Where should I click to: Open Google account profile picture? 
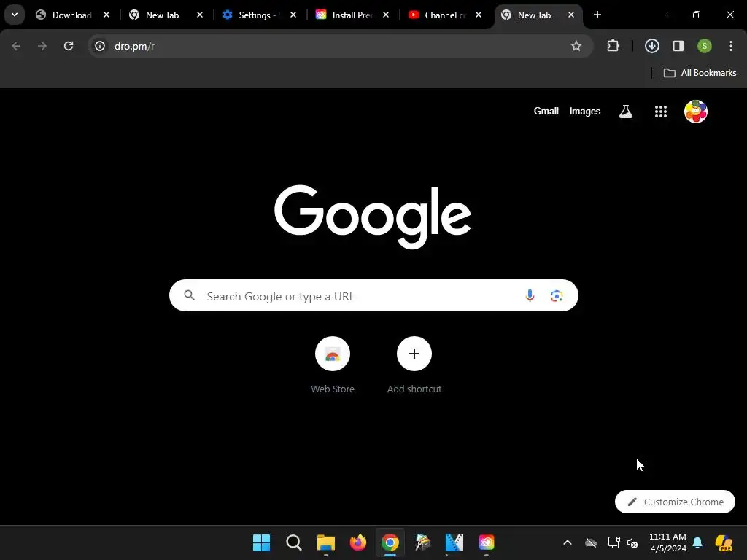click(695, 112)
